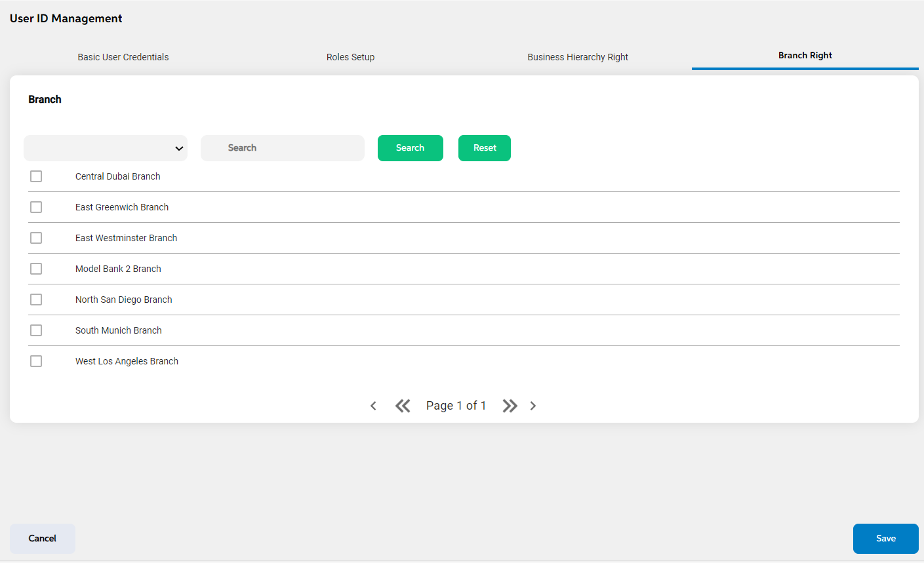Click the East Greenwich Branch label
This screenshot has width=924, height=563.
[122, 207]
